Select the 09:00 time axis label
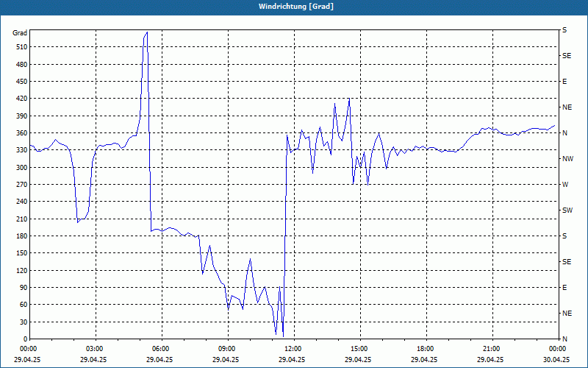 click(x=228, y=349)
